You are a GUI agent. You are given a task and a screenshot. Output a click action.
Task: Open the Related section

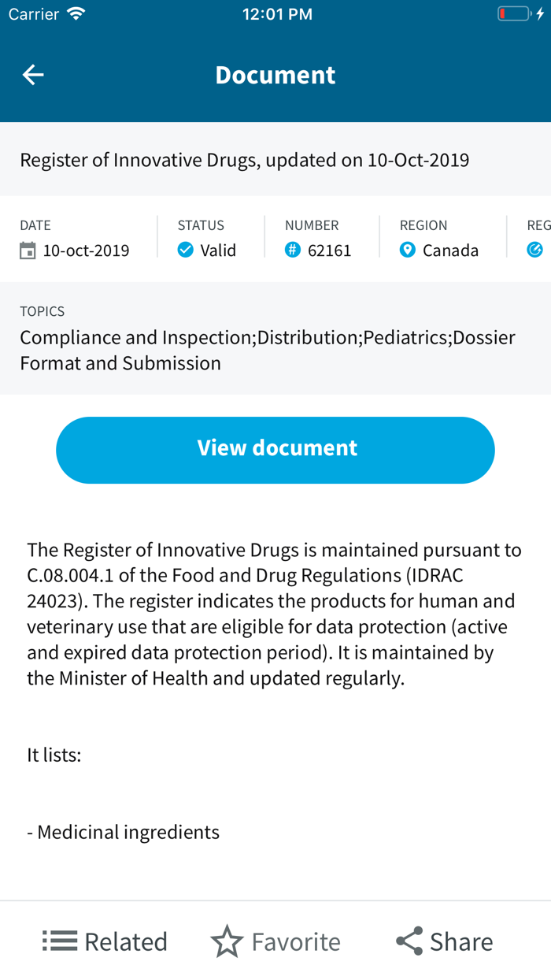[105, 941]
